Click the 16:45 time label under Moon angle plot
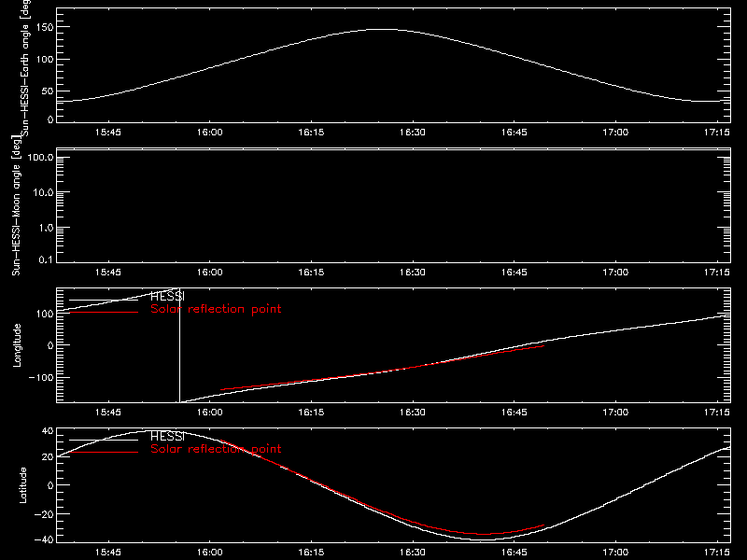747x560 pixels. 514,273
